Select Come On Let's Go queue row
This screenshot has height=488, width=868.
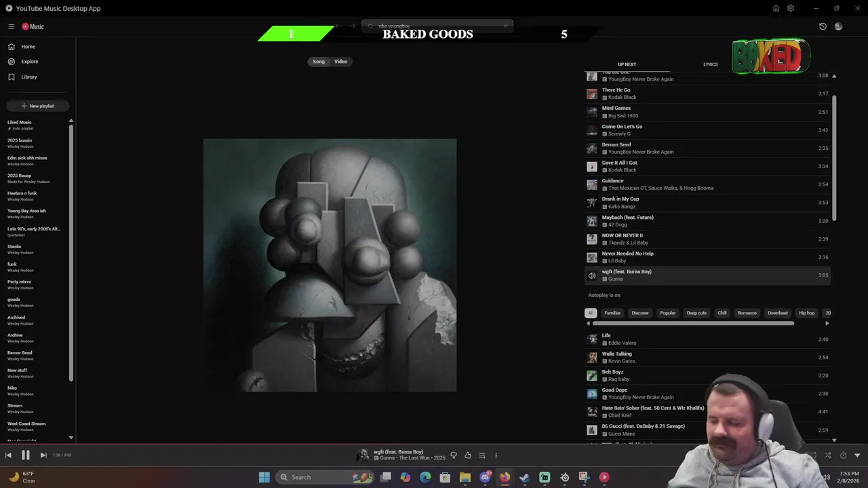pyautogui.click(x=707, y=130)
